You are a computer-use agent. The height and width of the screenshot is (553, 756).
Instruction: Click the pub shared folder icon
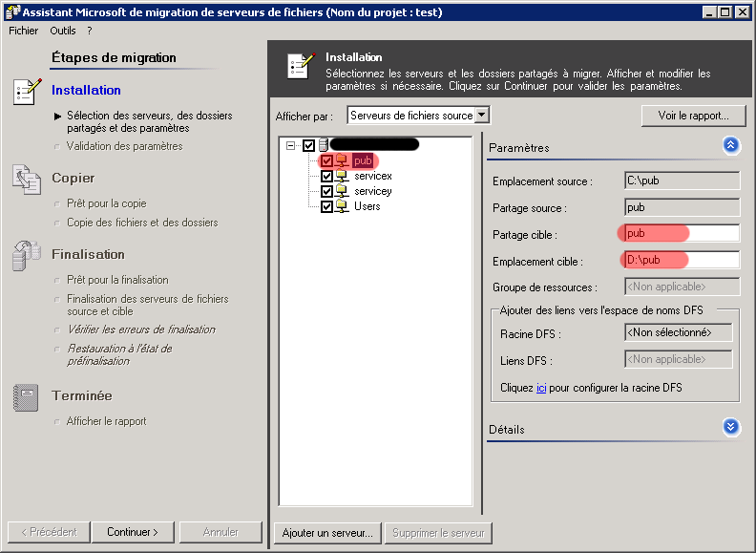[342, 160]
